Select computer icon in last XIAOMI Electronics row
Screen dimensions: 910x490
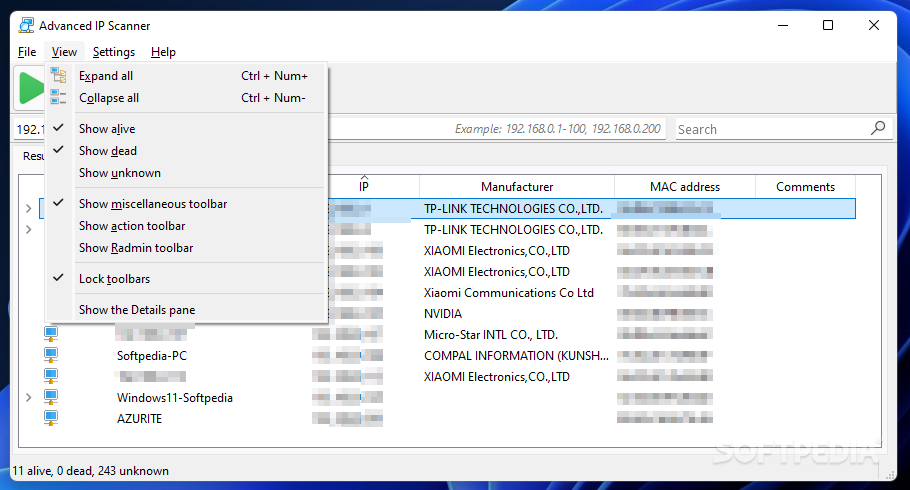(51, 376)
